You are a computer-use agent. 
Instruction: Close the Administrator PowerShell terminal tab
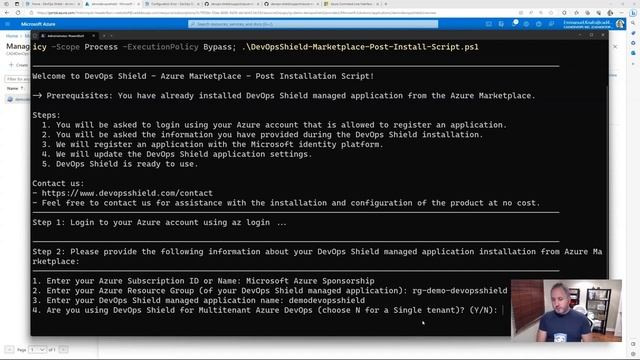[x=93, y=36]
